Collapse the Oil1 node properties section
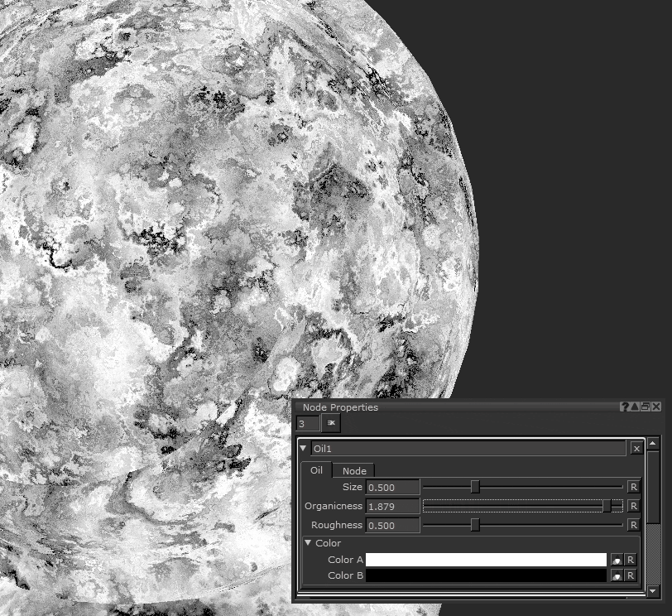Screen dimensions: 672x616 [305, 448]
